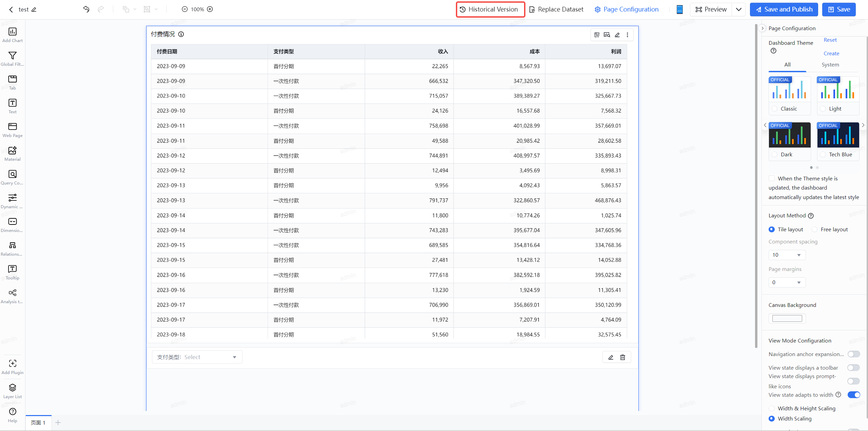Collapse the Page Configuration panel
This screenshot has height=431, width=868.
(763, 28)
